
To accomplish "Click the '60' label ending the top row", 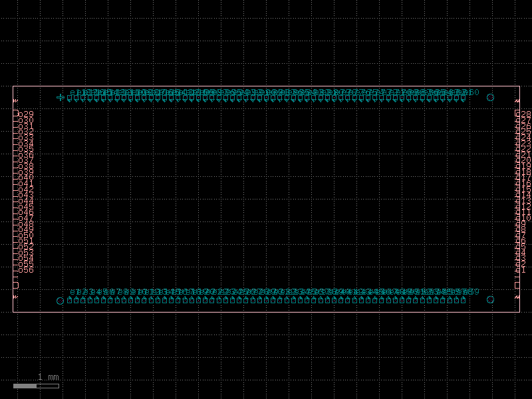I will click(x=474, y=92).
